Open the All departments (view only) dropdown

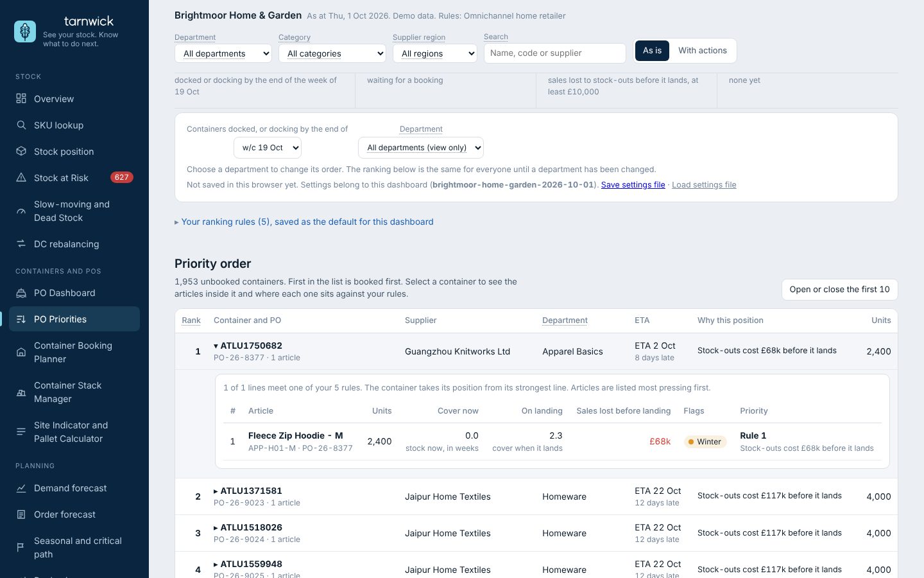(x=421, y=148)
